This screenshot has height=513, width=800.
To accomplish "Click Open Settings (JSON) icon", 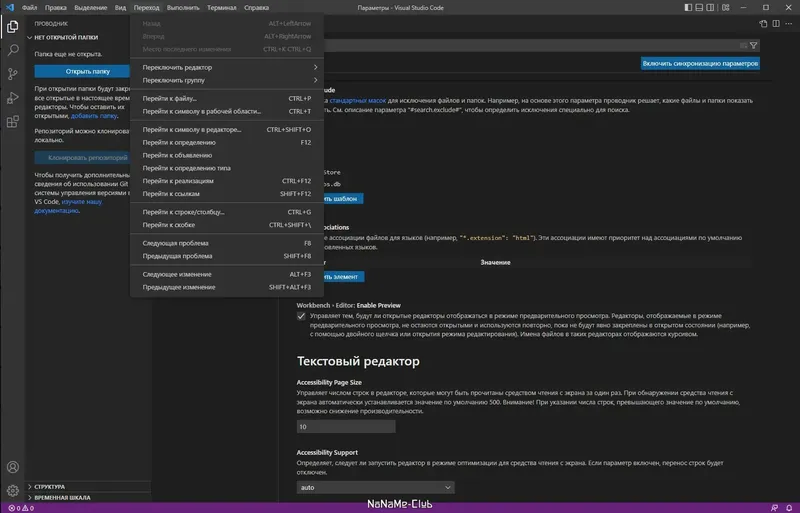I will pyautogui.click(x=763, y=23).
